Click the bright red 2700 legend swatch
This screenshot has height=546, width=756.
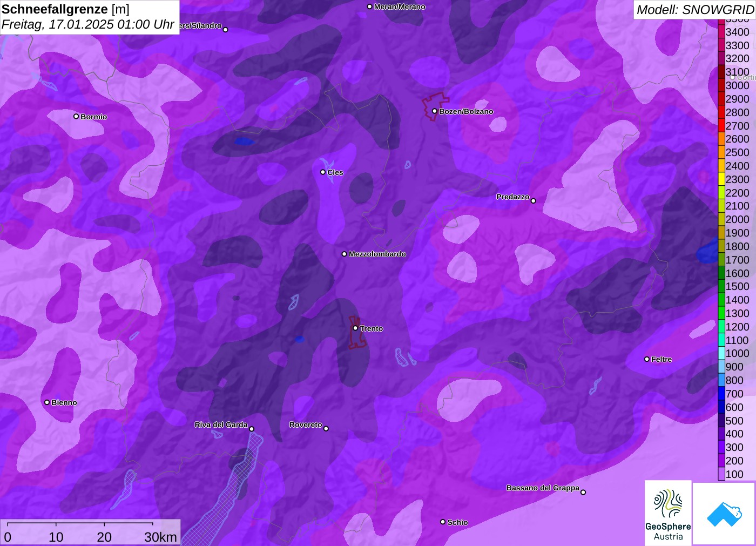721,126
